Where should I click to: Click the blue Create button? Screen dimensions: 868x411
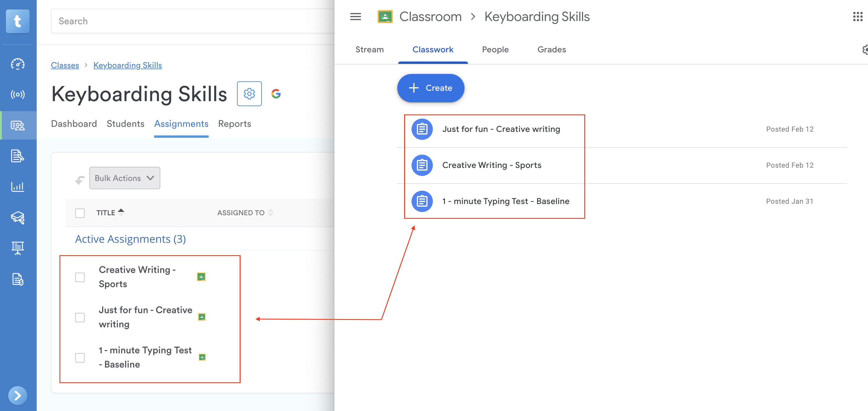click(430, 88)
